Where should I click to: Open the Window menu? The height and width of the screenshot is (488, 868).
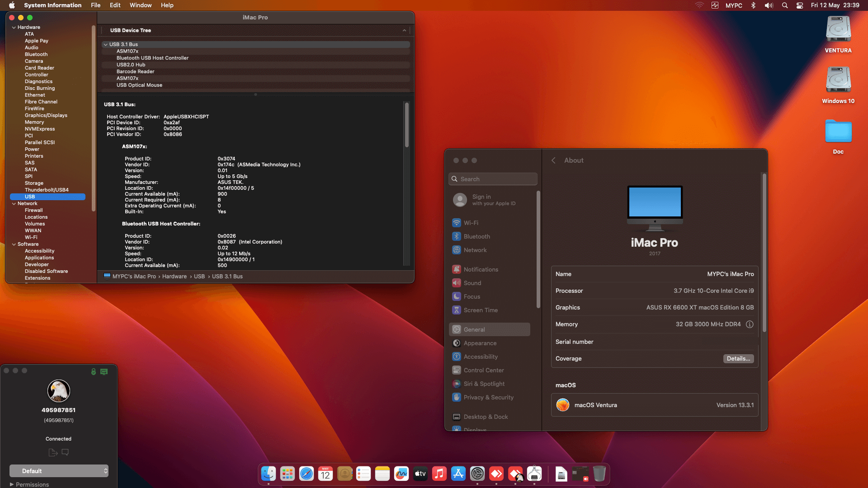pos(141,5)
